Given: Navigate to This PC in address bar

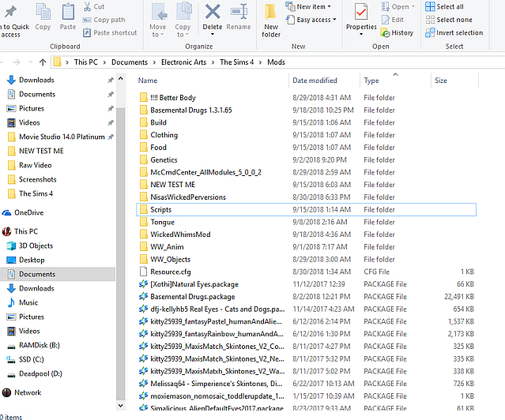Looking at the screenshot, I should point(85,62).
